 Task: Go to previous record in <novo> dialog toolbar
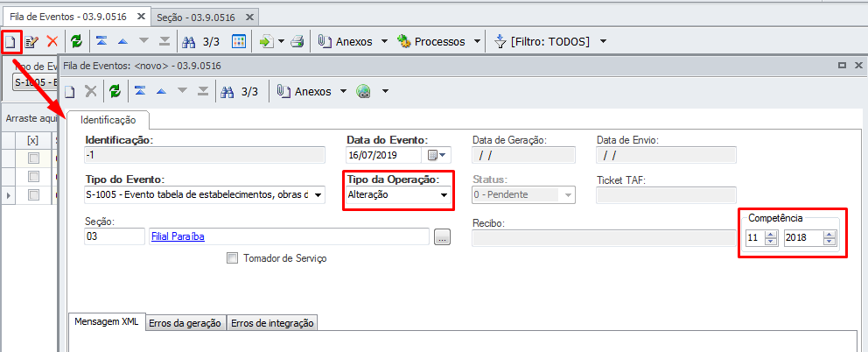click(x=161, y=91)
